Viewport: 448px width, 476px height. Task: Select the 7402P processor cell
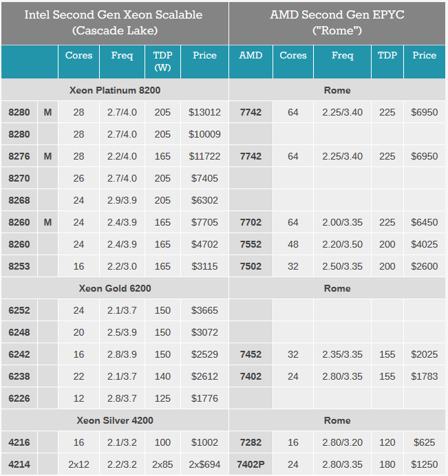point(250,464)
